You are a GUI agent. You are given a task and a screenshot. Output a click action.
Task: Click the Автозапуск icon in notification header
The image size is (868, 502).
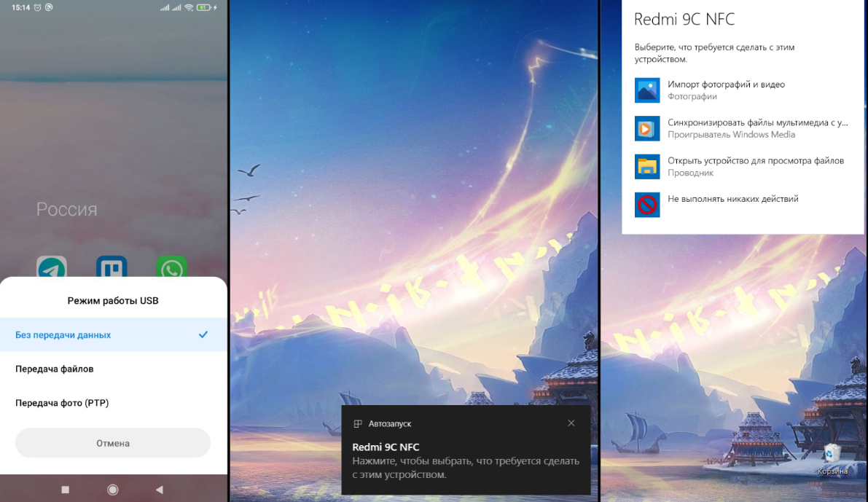358,423
